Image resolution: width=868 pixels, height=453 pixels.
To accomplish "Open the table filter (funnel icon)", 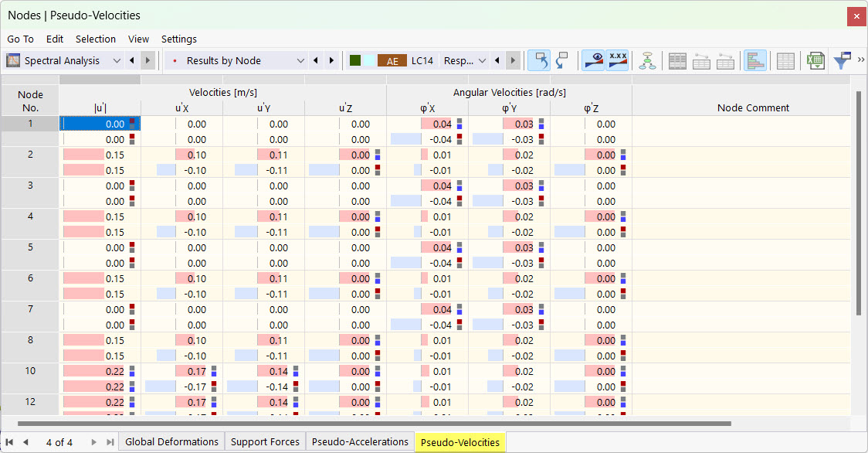I will pos(842,60).
